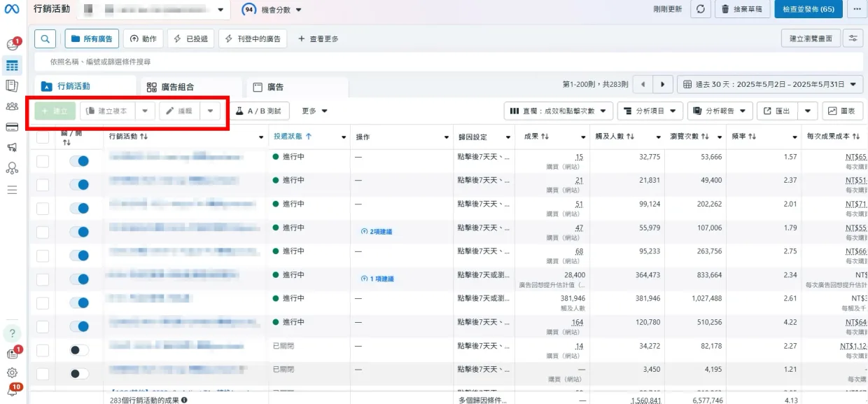Click the A/B 測試 button

point(258,111)
